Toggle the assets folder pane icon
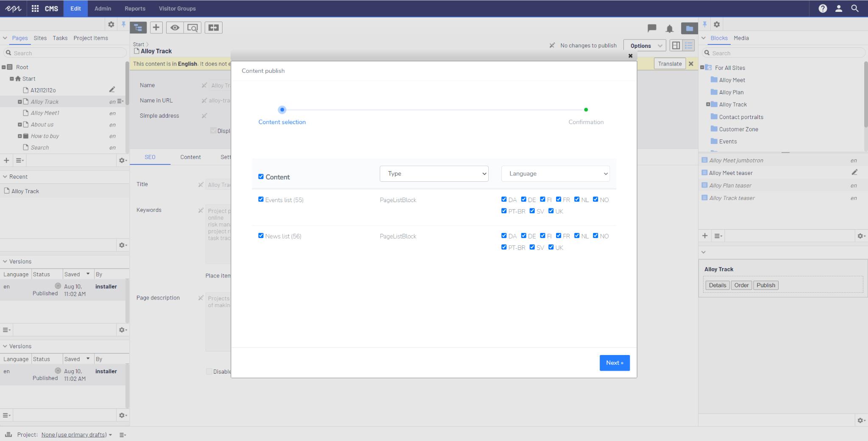This screenshot has width=868, height=441. pos(690,28)
